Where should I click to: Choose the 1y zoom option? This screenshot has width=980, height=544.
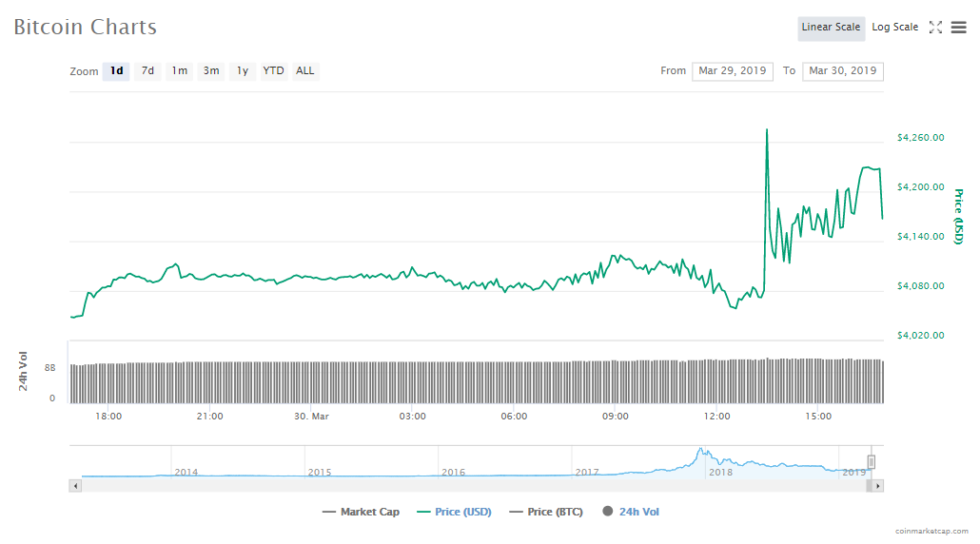click(243, 71)
